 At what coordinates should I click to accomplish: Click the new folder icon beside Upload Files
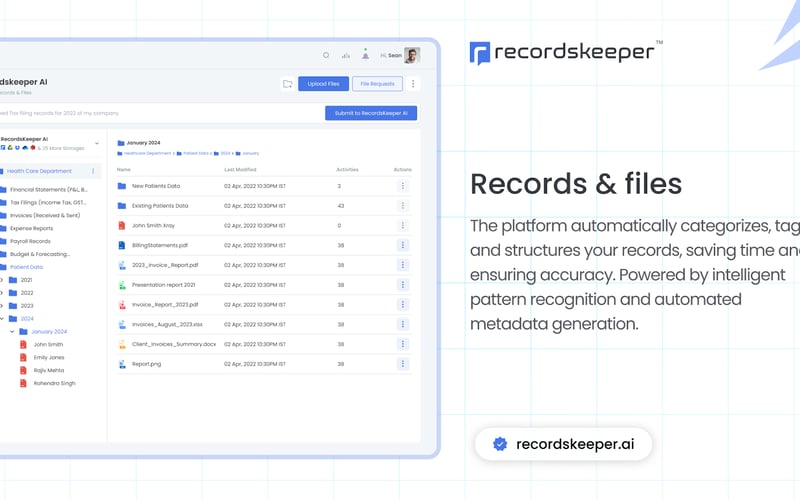[288, 84]
